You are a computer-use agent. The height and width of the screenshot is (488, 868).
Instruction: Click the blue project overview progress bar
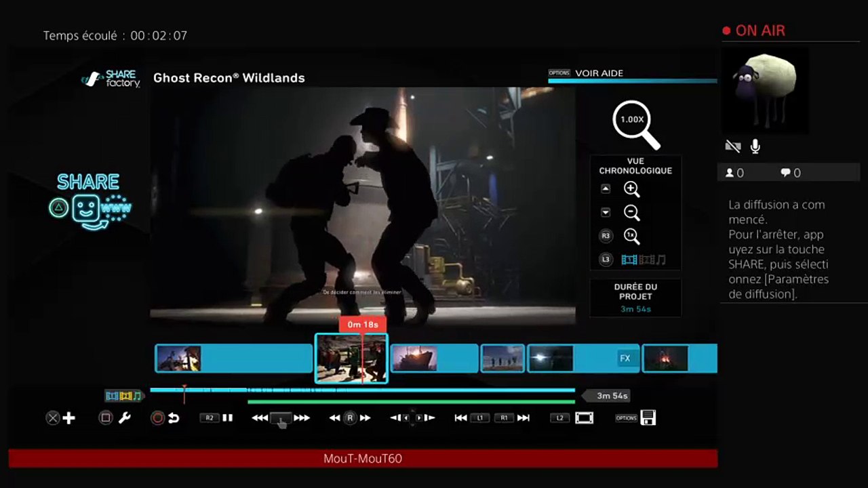362,390
